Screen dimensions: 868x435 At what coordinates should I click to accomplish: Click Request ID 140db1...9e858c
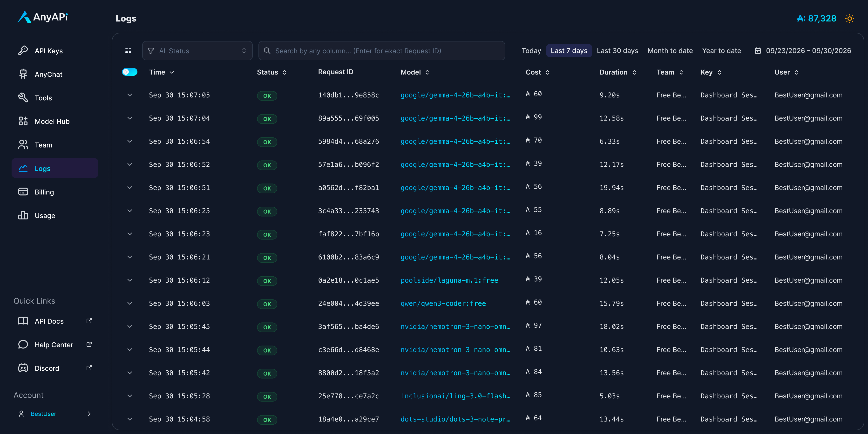pyautogui.click(x=348, y=95)
